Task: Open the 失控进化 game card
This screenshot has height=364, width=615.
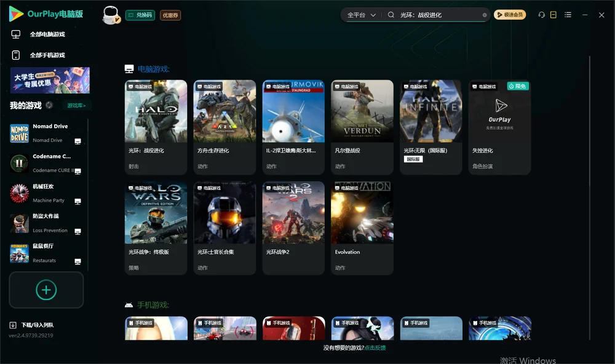Action: [499, 127]
